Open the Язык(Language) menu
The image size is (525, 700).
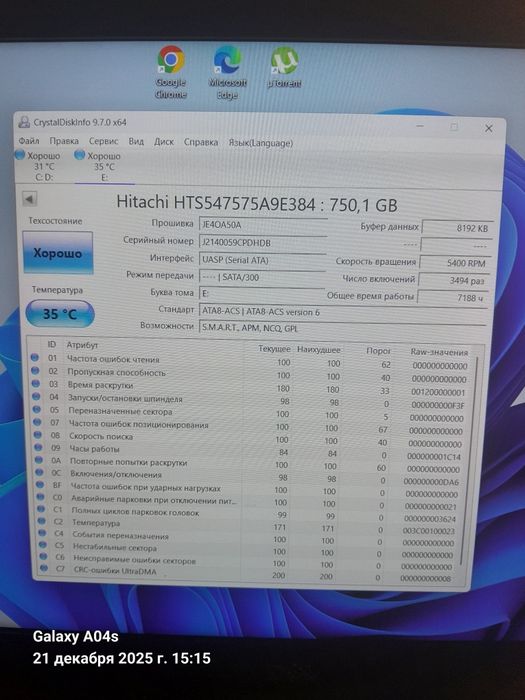click(261, 143)
